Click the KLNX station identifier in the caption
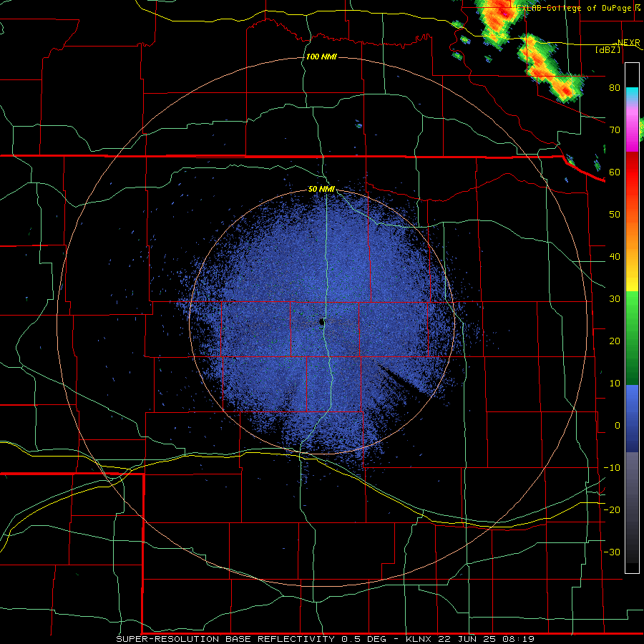This screenshot has width=644, height=644. 420,639
